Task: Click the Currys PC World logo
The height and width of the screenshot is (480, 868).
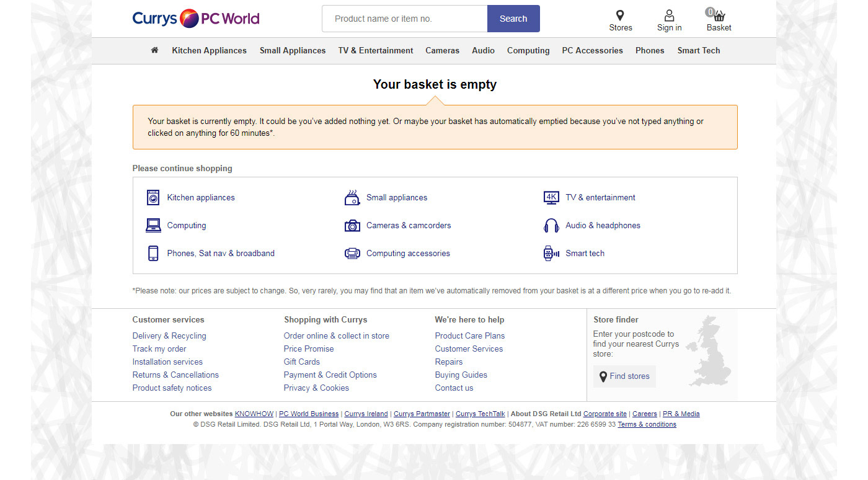Action: tap(196, 18)
